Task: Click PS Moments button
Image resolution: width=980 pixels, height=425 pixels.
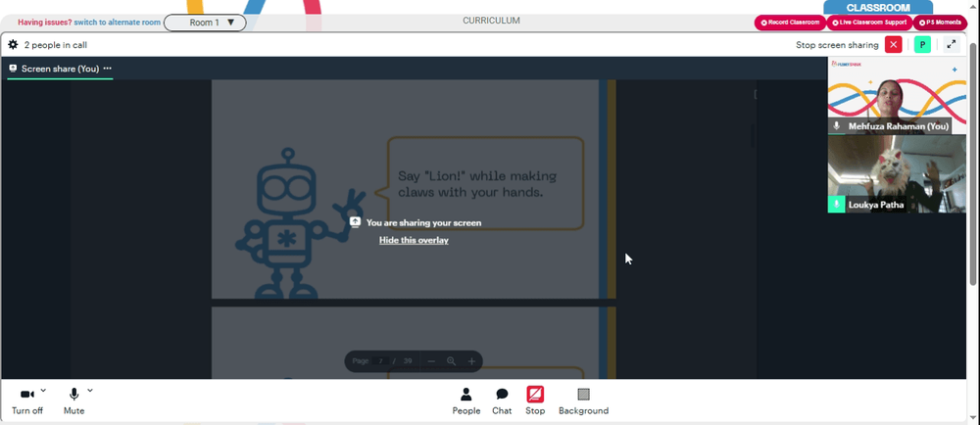Action: pos(940,23)
